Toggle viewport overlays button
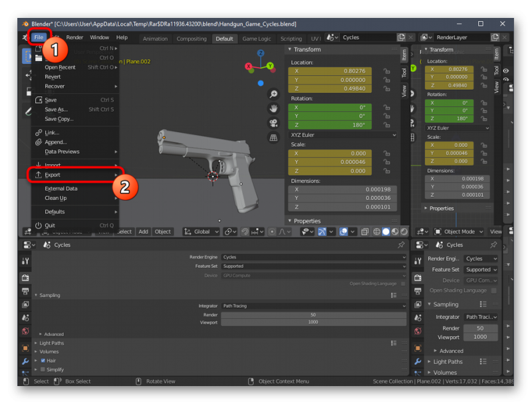Image resolution: width=532 pixels, height=404 pixels. pyautogui.click(x=343, y=231)
